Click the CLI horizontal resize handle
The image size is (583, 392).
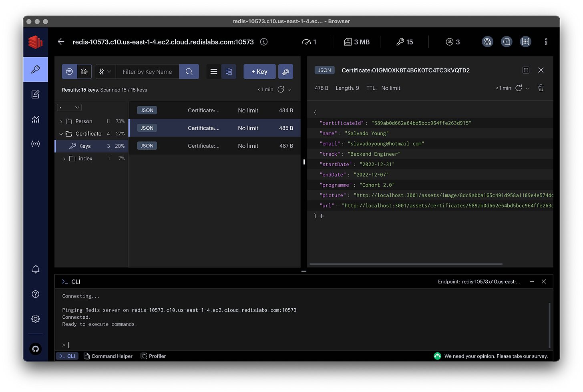[x=304, y=271]
